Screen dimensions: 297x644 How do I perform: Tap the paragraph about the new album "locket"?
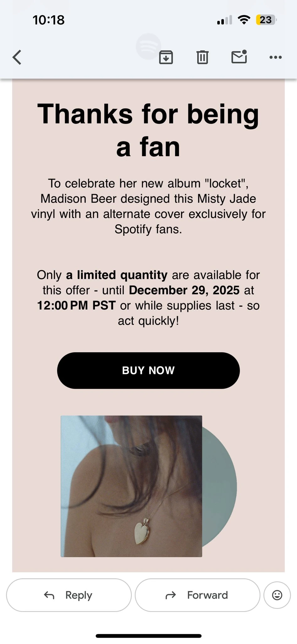(148, 206)
